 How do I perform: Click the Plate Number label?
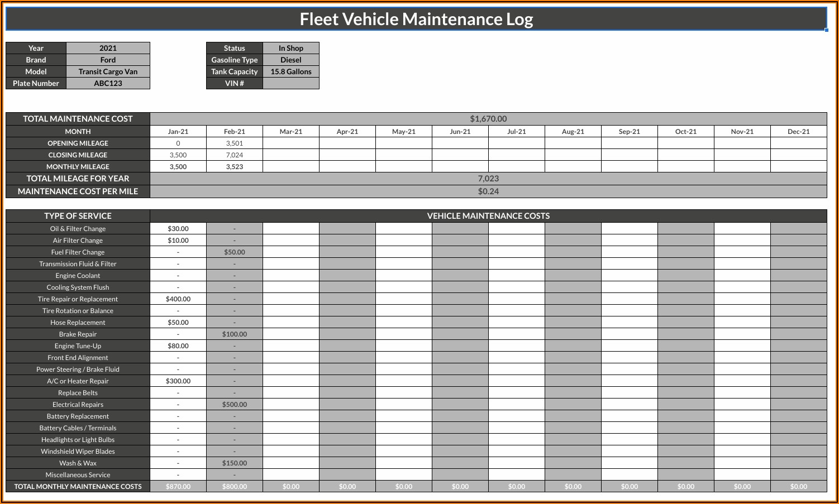tap(36, 83)
